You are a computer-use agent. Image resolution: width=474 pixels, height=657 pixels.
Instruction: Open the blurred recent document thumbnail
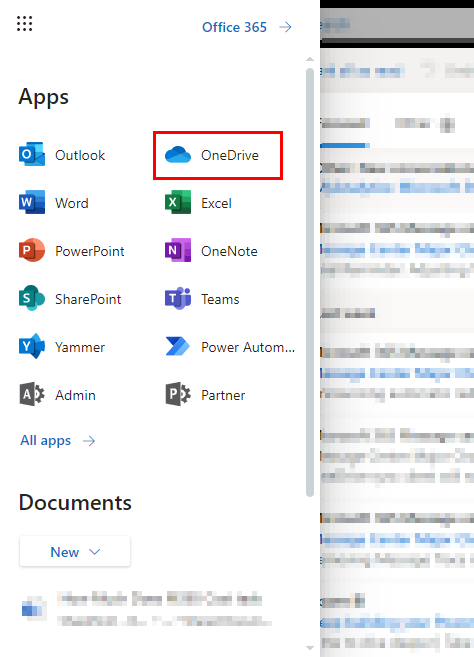pyautogui.click(x=33, y=608)
